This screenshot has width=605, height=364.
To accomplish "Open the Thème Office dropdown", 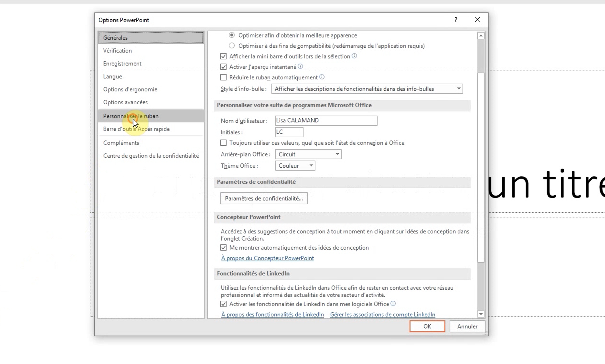I will click(295, 166).
